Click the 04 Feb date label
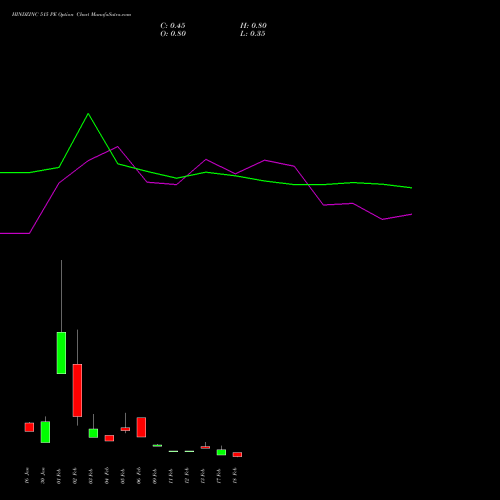The height and width of the screenshot is (500, 500). tap(107, 476)
